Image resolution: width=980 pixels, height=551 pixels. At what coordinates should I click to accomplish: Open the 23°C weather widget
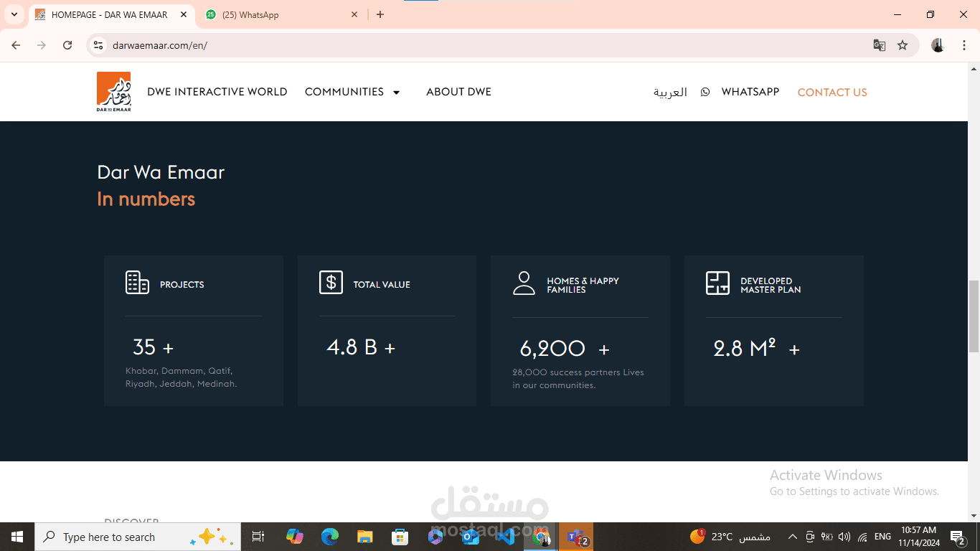730,537
